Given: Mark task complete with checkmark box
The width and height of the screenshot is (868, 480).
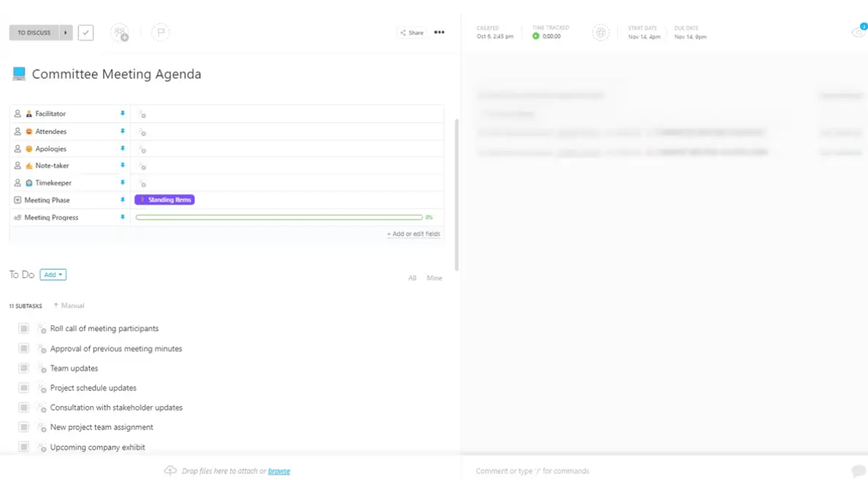Looking at the screenshot, I should pyautogui.click(x=85, y=33).
